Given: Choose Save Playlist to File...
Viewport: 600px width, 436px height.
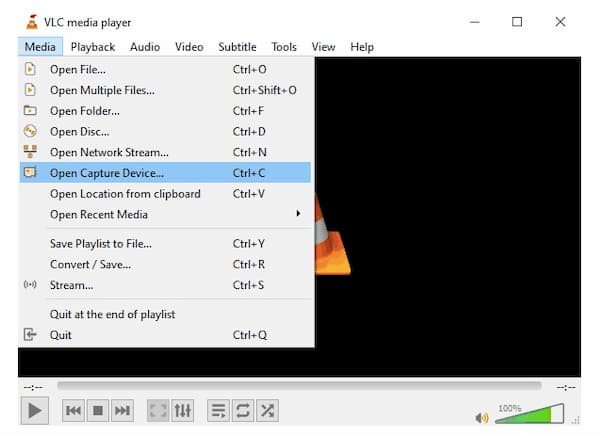Looking at the screenshot, I should (x=166, y=243).
